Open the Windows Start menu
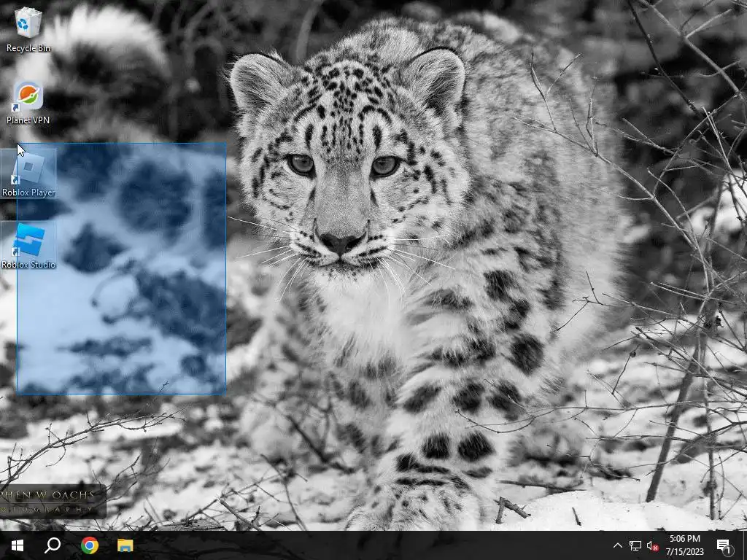This screenshot has width=747, height=560. [x=18, y=545]
